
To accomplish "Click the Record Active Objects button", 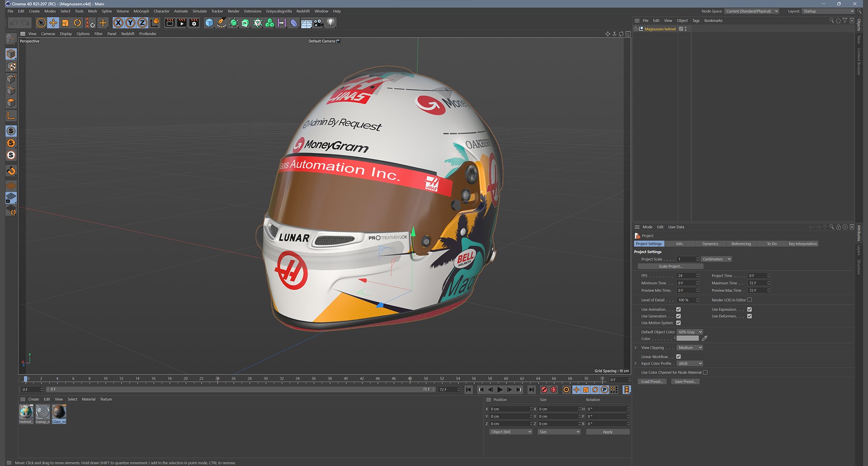I will click(x=544, y=390).
